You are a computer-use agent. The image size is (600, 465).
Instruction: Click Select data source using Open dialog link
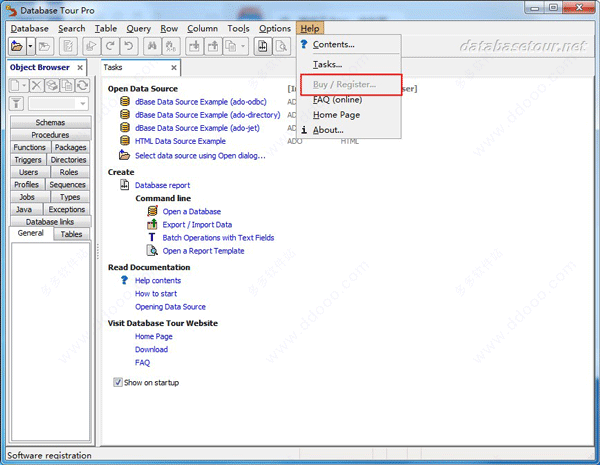pos(200,156)
